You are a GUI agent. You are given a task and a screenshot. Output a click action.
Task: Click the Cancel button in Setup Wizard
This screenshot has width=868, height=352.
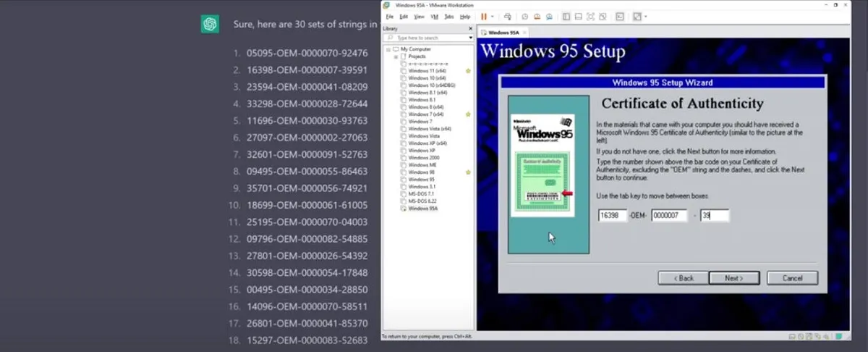click(x=792, y=277)
